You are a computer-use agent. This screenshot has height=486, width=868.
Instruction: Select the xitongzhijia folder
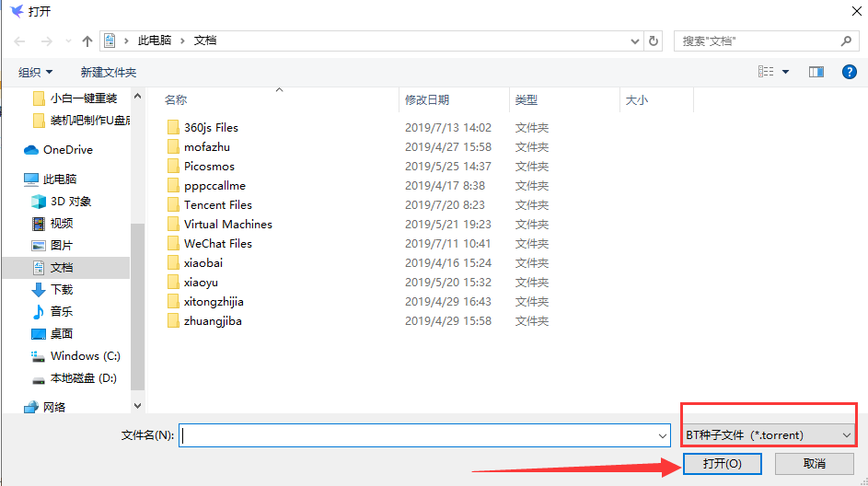coord(214,302)
